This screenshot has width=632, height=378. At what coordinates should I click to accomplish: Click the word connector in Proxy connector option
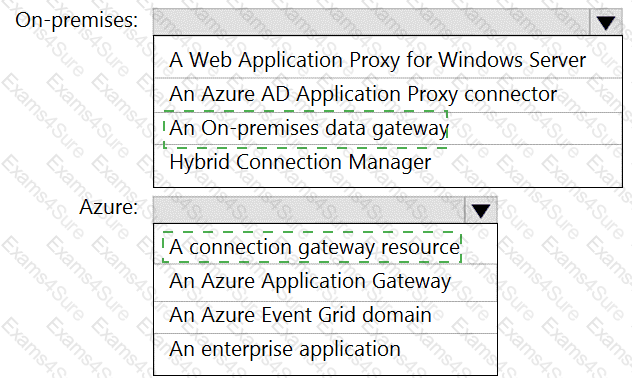pos(511,95)
